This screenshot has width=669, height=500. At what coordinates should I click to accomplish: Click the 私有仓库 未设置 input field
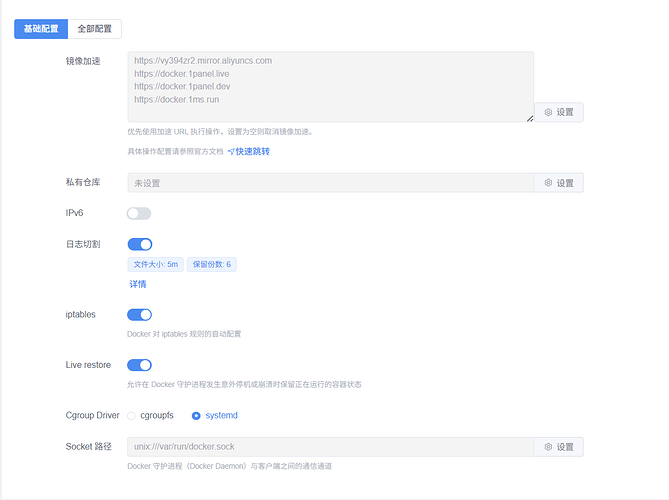[330, 183]
